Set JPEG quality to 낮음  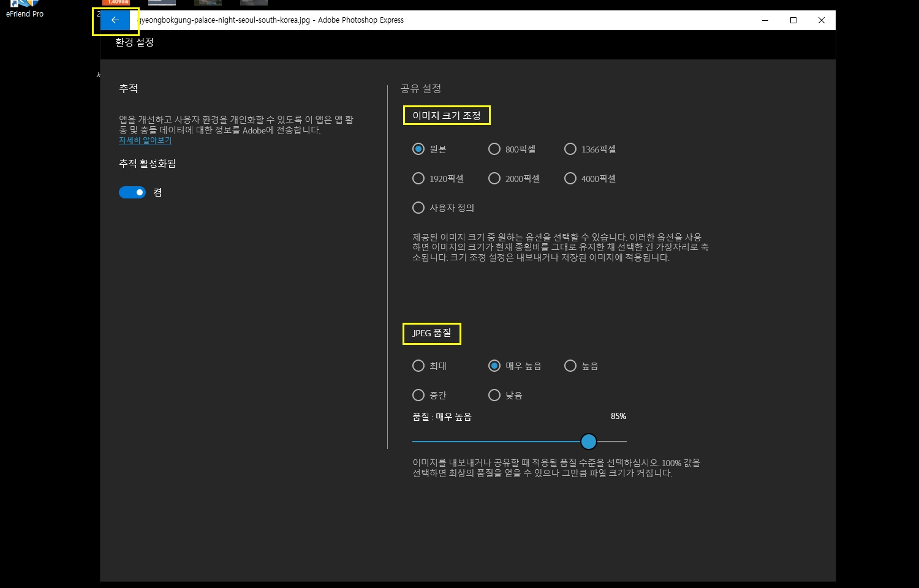coord(494,395)
